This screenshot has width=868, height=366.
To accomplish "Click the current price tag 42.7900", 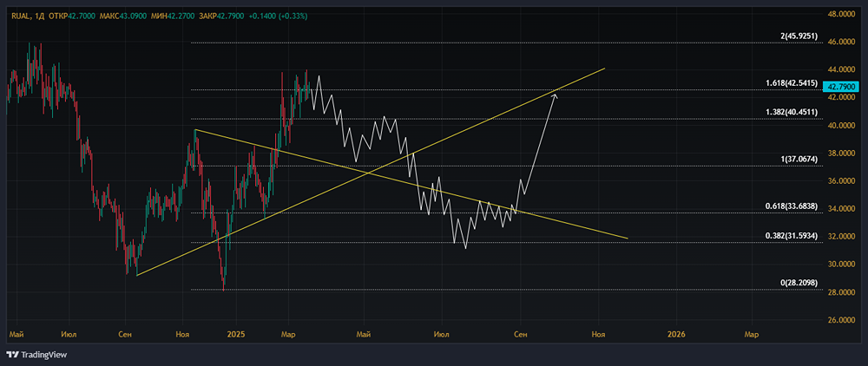I will (x=839, y=87).
